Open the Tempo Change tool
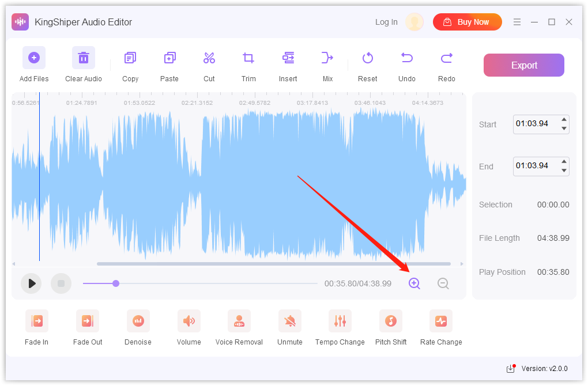 point(340,321)
